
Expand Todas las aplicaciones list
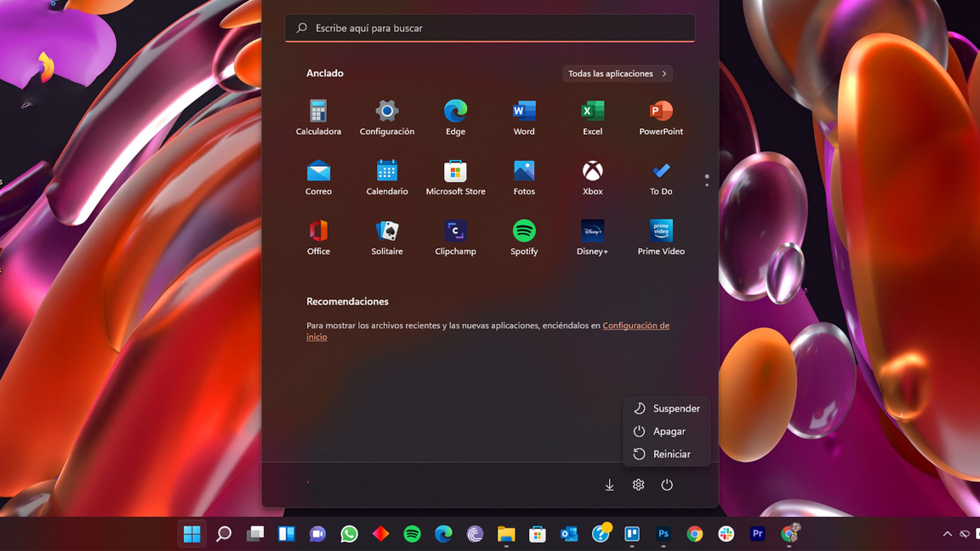[x=617, y=74]
